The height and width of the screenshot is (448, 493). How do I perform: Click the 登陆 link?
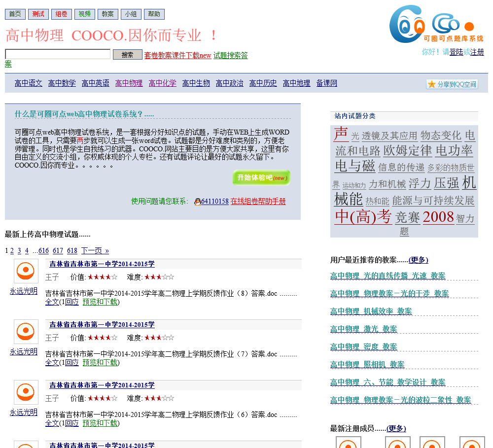click(456, 52)
